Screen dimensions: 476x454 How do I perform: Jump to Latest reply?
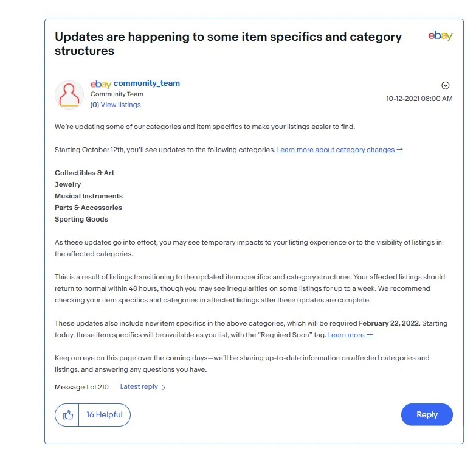click(x=139, y=386)
